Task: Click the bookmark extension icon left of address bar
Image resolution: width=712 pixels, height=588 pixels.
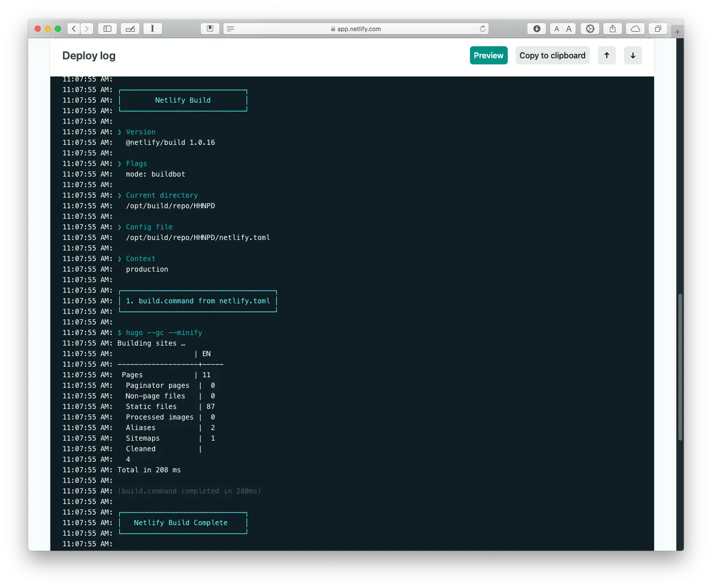Action: click(210, 29)
